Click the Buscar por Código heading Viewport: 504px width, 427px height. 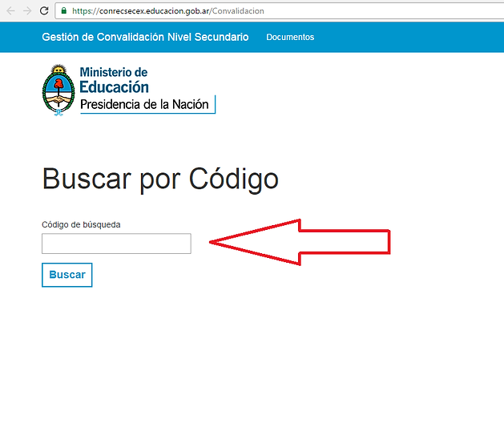pyautogui.click(x=160, y=179)
